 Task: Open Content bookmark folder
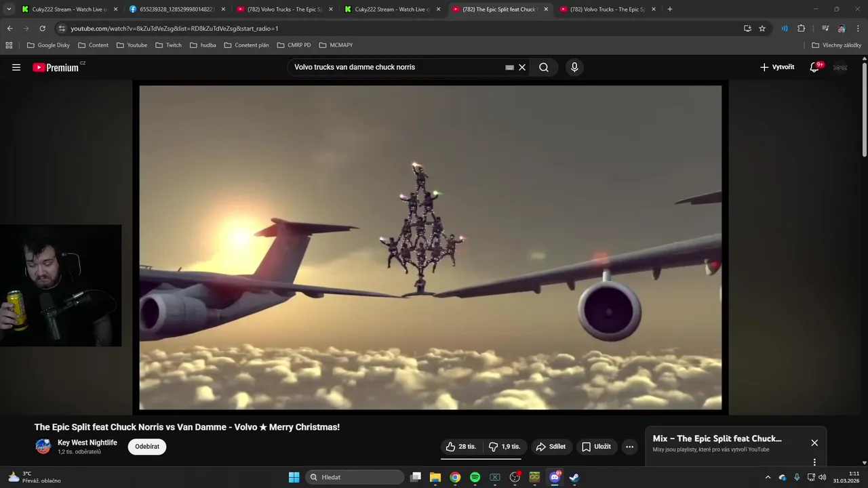click(x=94, y=45)
